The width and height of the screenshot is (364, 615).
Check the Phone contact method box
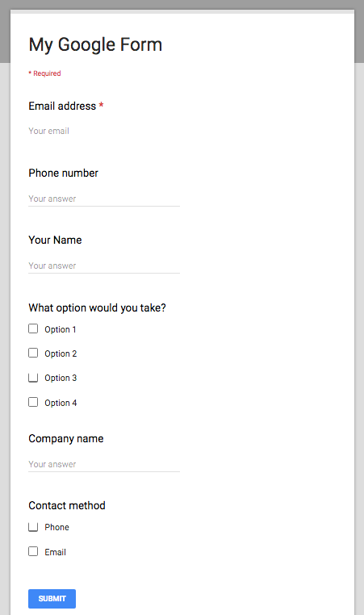tap(33, 527)
